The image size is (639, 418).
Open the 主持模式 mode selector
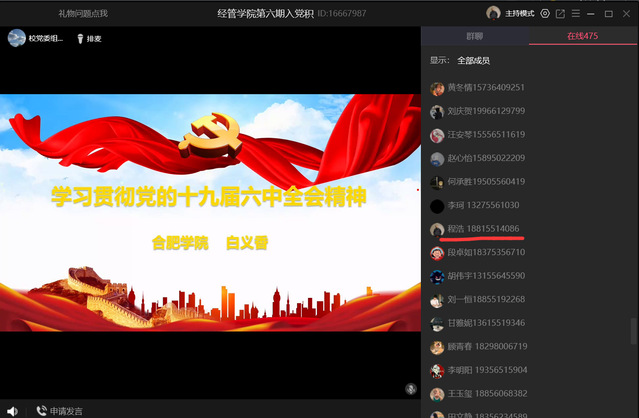(518, 13)
